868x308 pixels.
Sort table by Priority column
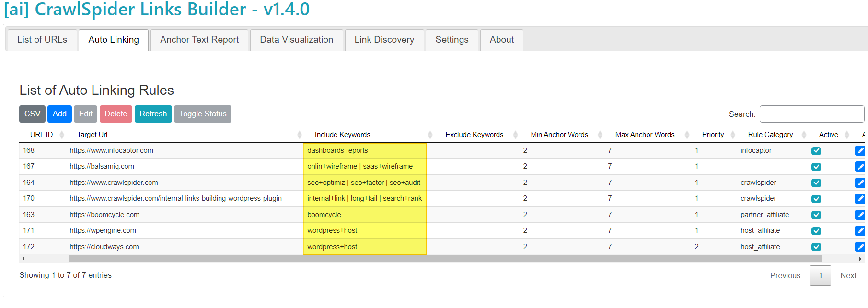coord(715,135)
